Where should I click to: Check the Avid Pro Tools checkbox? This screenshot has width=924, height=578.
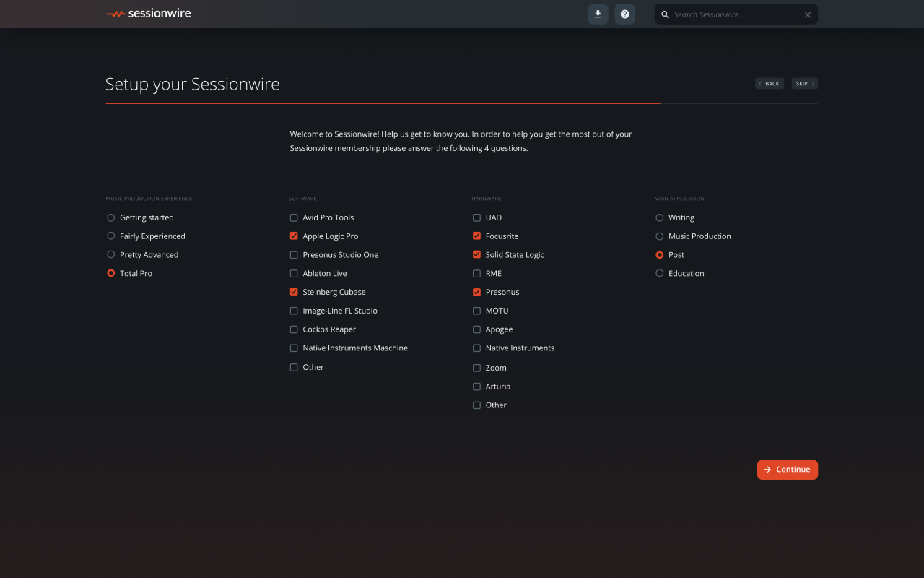(x=294, y=217)
